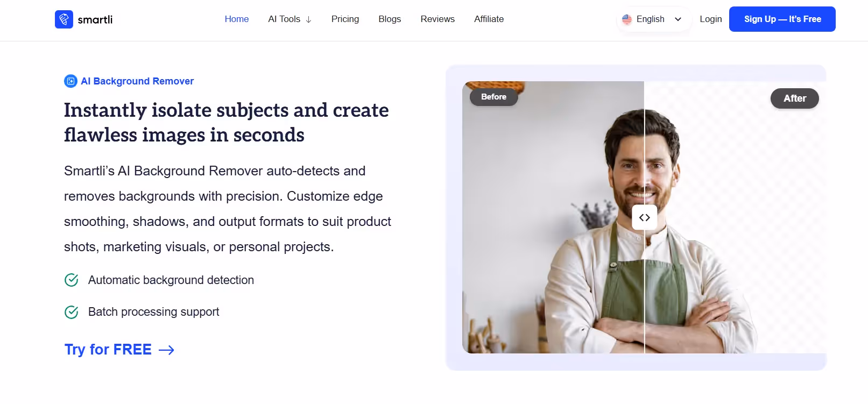Click checkmark icon beside Automatic background detection
This screenshot has height=404, width=868.
(72, 280)
